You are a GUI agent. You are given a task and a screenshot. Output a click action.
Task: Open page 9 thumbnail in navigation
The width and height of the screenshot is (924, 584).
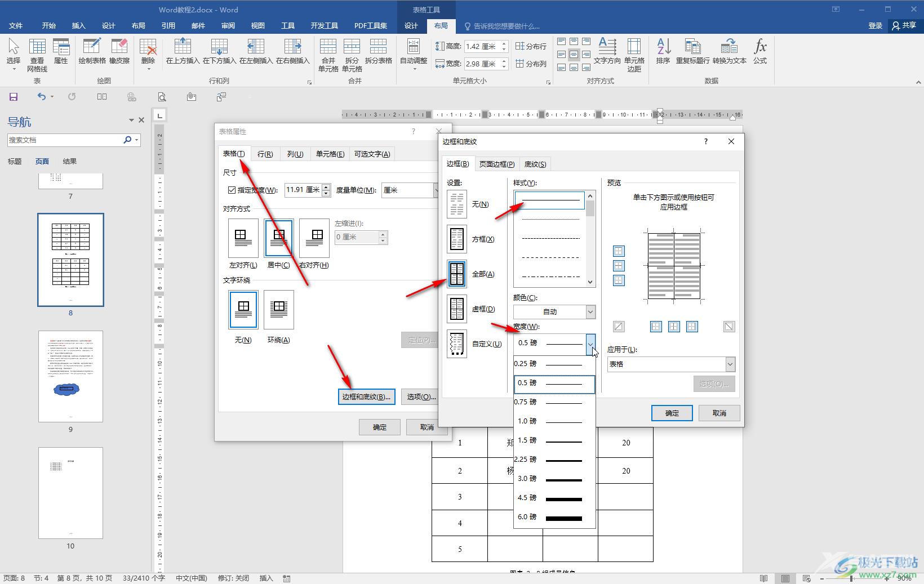point(70,376)
